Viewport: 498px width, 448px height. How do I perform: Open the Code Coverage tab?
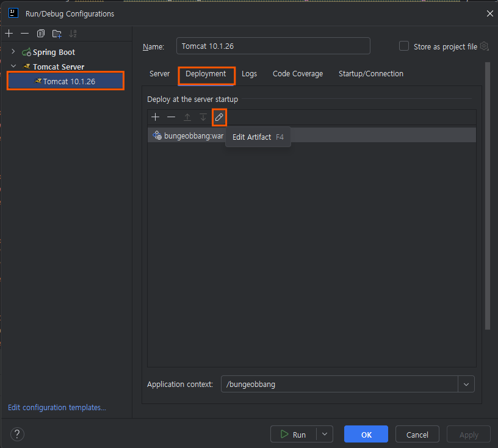click(298, 74)
